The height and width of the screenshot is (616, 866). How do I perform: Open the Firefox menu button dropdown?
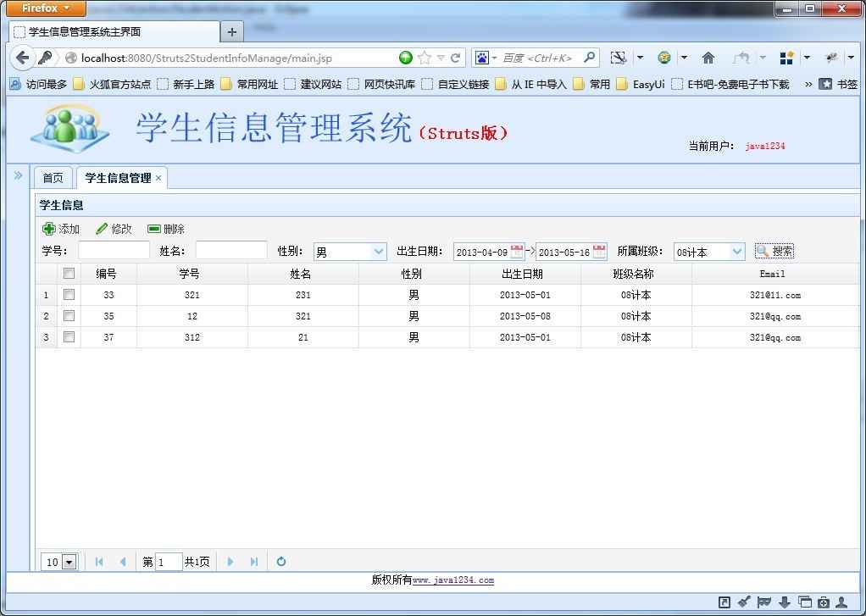45,8
